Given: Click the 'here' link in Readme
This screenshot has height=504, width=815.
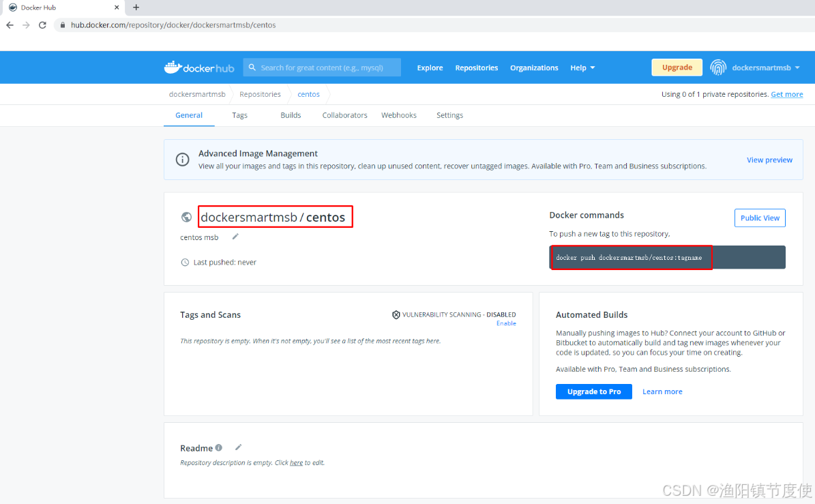Looking at the screenshot, I should coord(296,462).
